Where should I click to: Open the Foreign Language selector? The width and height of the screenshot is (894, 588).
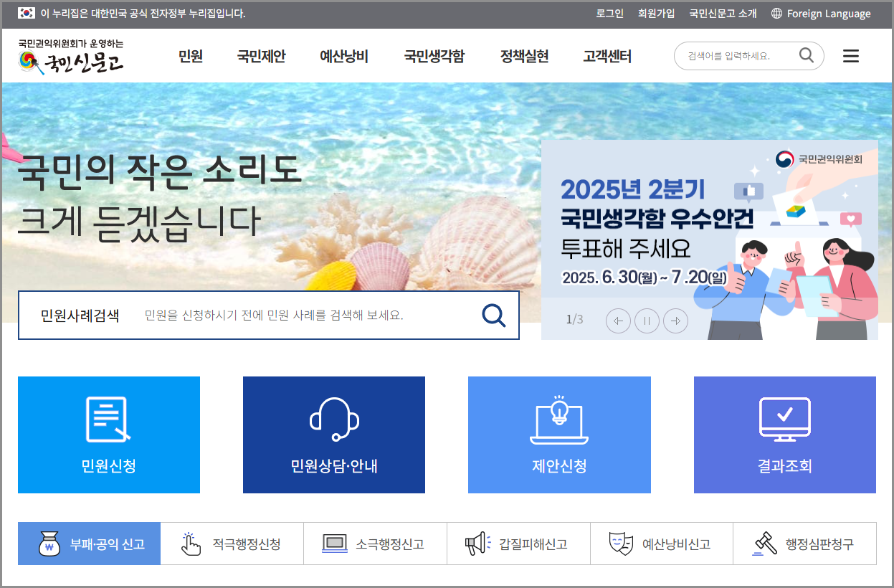[x=819, y=13]
